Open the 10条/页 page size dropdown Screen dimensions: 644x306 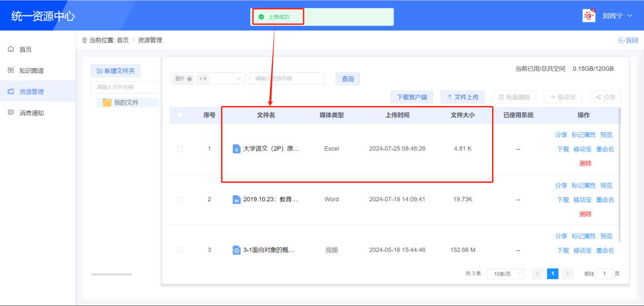[x=505, y=274]
